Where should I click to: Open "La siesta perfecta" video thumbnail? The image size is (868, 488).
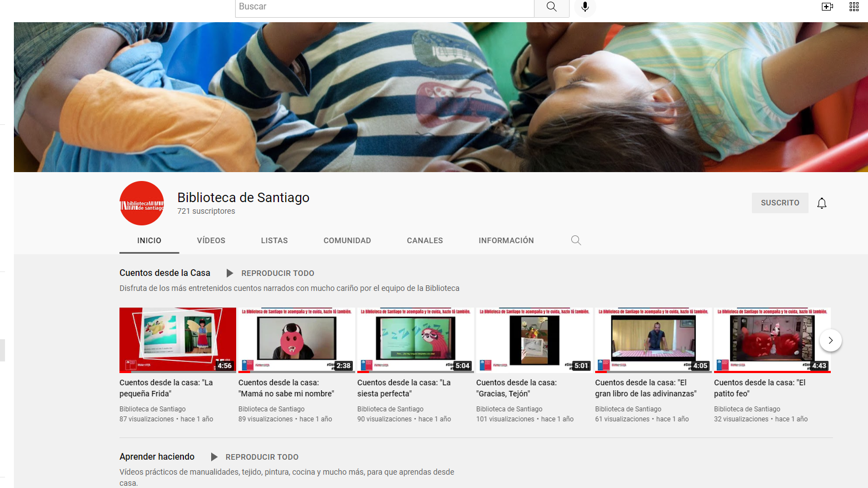click(x=416, y=340)
